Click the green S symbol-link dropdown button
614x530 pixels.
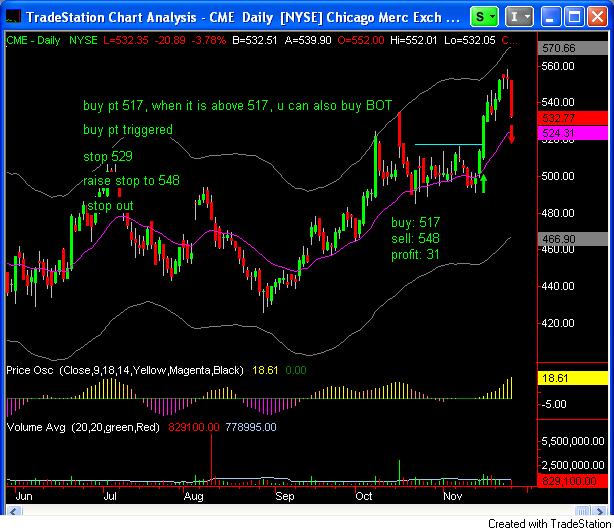point(484,17)
